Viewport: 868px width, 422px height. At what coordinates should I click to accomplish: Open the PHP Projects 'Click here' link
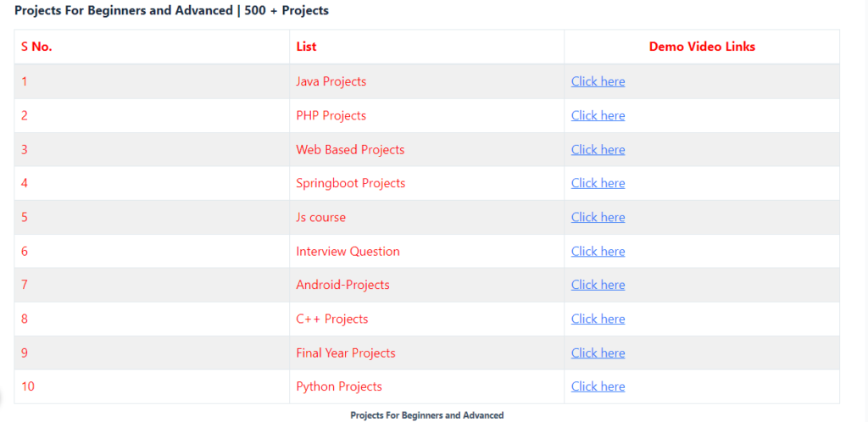(598, 115)
